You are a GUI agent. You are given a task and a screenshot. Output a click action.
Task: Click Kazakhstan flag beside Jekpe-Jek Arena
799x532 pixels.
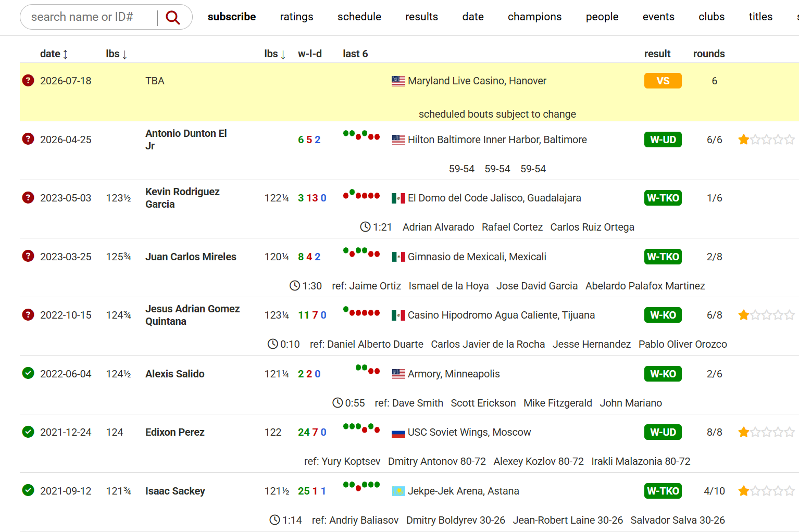[x=398, y=491]
